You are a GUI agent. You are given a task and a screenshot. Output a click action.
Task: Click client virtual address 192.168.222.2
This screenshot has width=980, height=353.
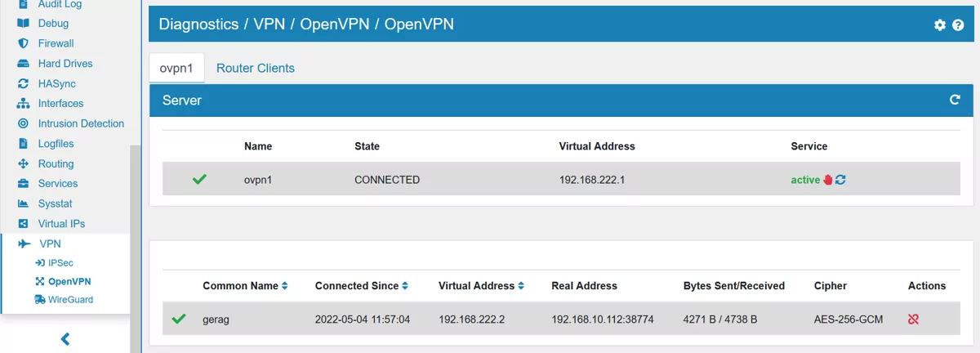(x=472, y=319)
